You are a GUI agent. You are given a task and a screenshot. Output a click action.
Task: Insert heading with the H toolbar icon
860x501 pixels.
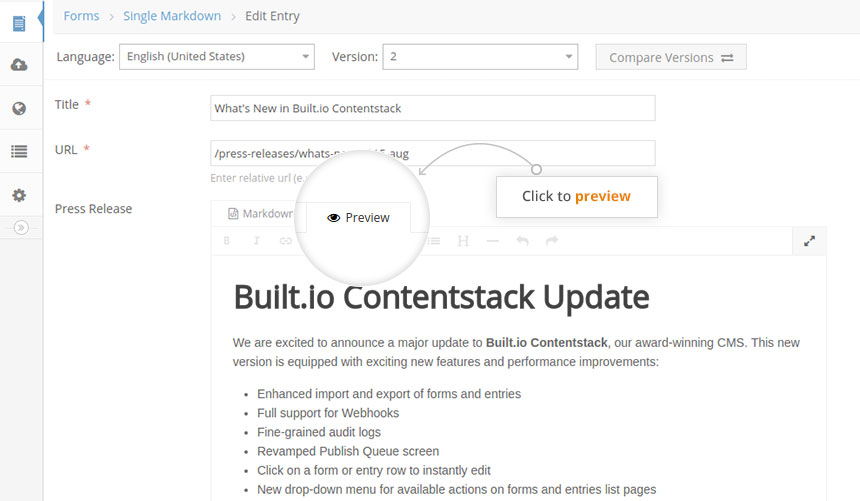coord(463,240)
